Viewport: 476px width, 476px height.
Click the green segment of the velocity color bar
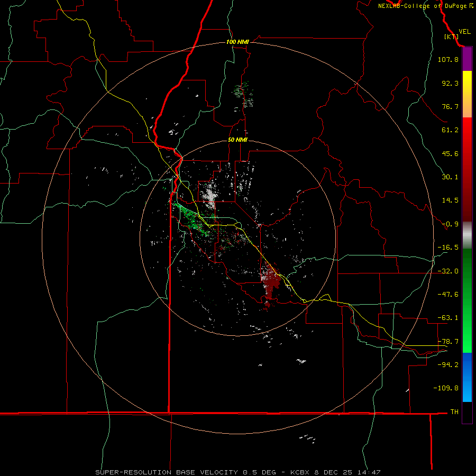tap(467, 300)
